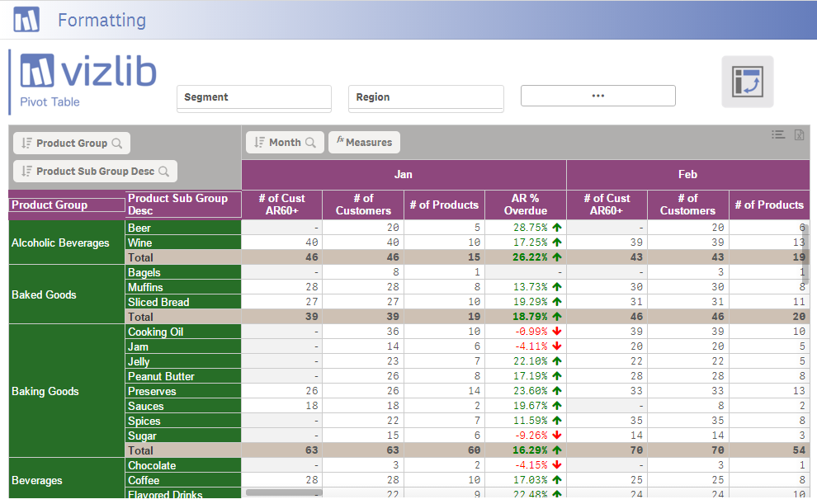Open the ellipsis filter dropdown
Image resolution: width=817 pixels, height=504 pixels.
[597, 96]
